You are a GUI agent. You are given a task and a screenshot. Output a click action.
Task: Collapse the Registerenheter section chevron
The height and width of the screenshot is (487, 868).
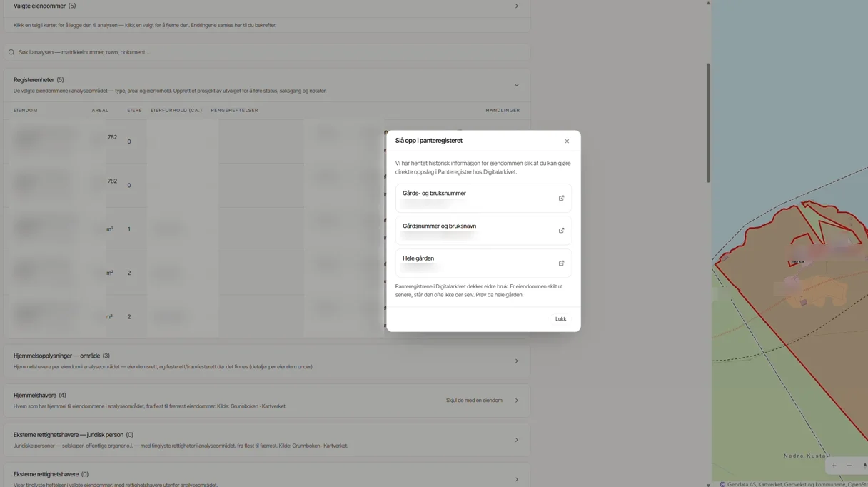[x=517, y=85]
